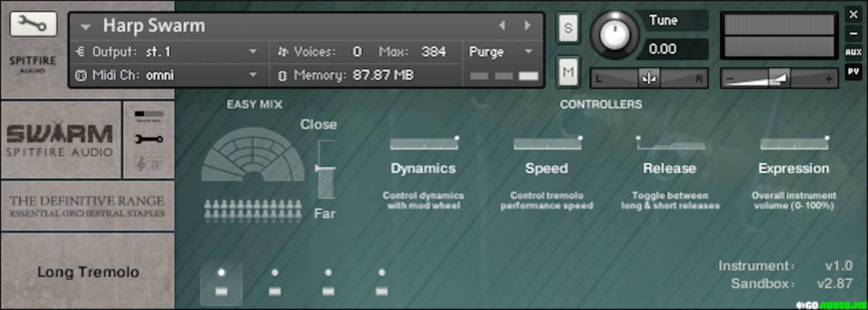Toggle the second articulation load chip
This screenshot has width=868, height=310.
275,291
